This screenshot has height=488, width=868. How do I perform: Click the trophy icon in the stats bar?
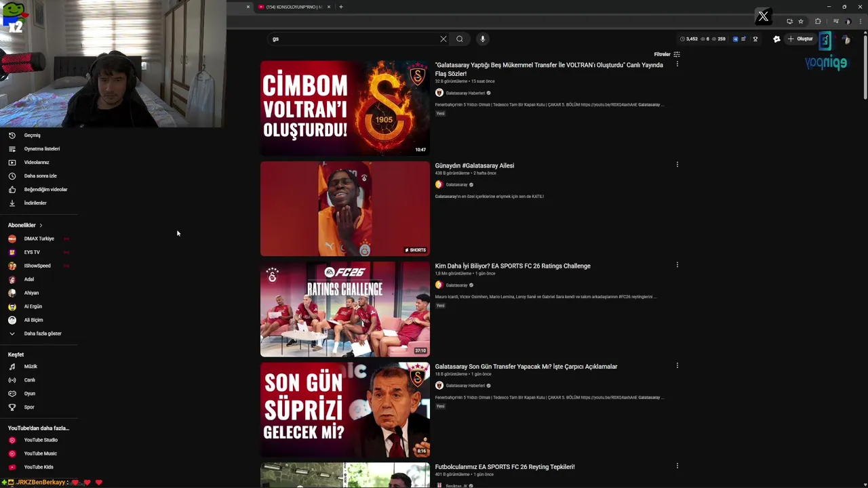pos(755,39)
